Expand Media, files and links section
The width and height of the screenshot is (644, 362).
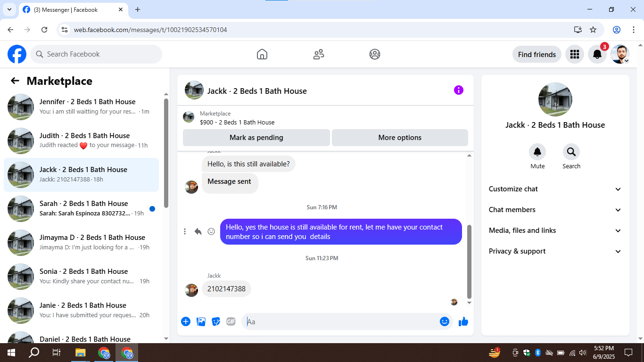[x=555, y=230]
